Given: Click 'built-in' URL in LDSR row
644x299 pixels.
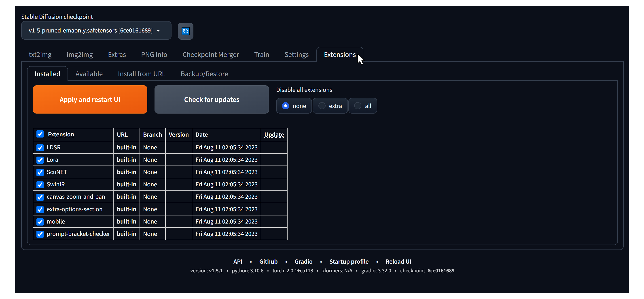Looking at the screenshot, I should (127, 147).
